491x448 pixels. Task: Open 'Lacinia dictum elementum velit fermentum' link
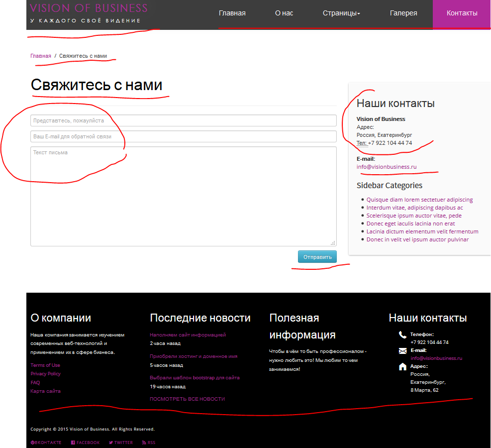(422, 231)
